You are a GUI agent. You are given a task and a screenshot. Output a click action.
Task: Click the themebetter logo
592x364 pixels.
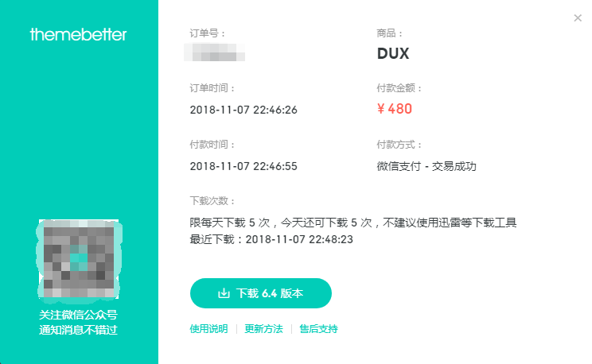click(x=78, y=34)
